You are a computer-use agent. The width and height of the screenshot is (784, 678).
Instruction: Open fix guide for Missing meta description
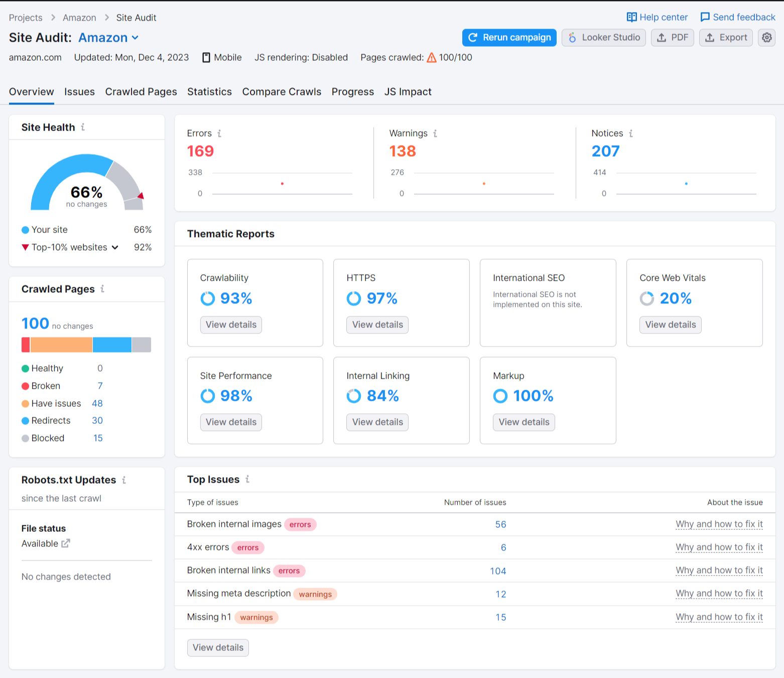pos(719,594)
